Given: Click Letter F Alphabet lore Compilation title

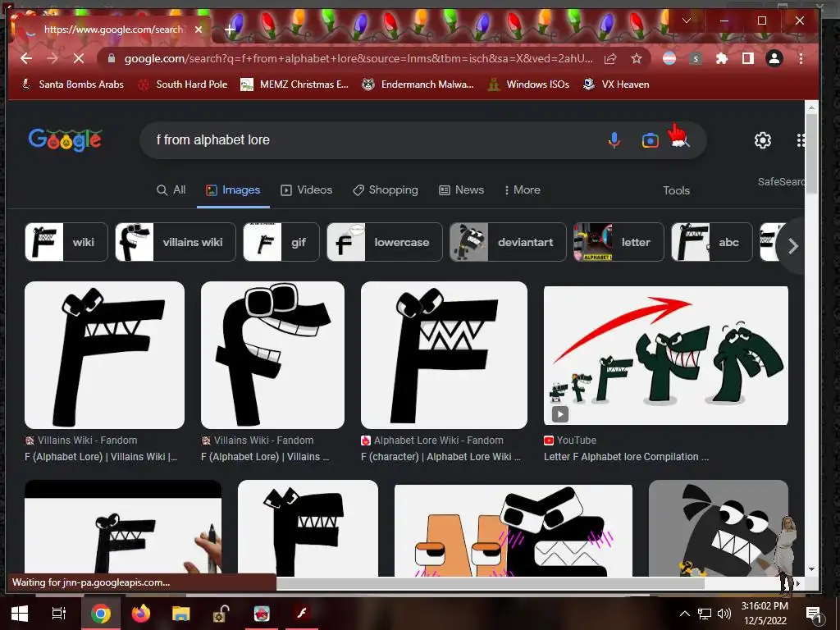Looking at the screenshot, I should (x=626, y=457).
